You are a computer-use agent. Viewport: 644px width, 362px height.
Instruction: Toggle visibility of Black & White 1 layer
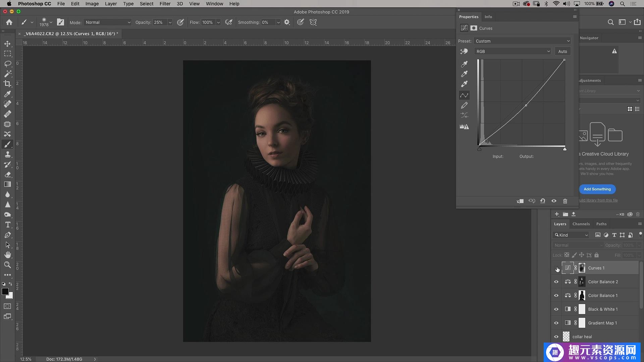556,309
